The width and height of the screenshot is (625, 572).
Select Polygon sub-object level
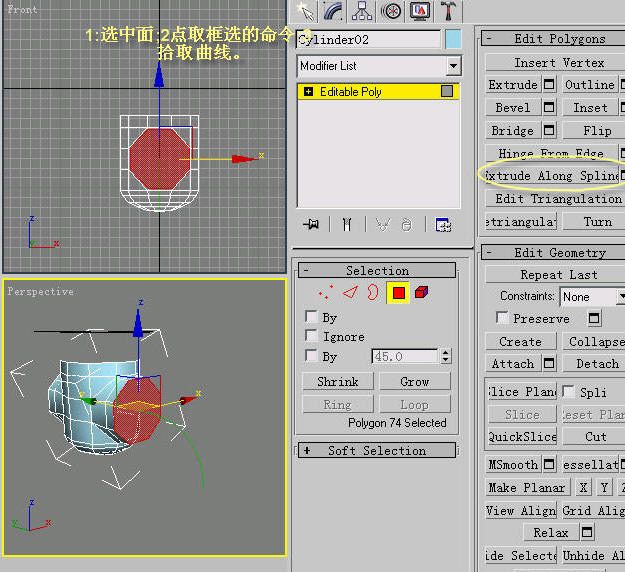click(398, 293)
